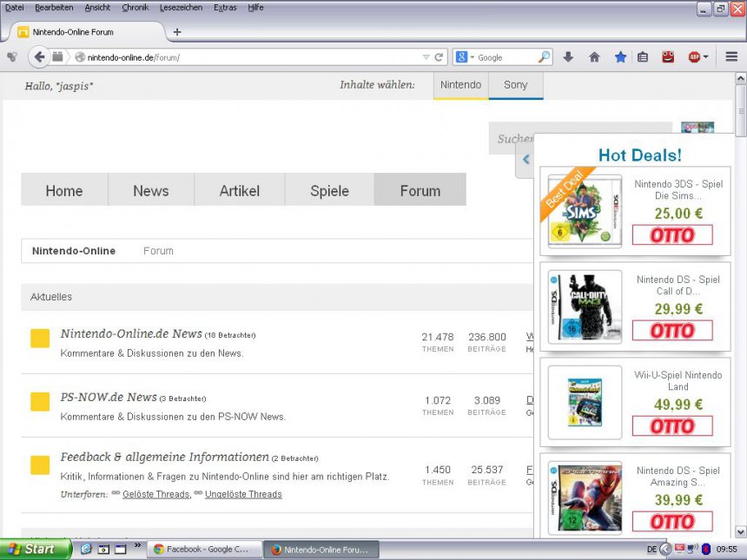Viewport: 747px width, 560px height.
Task: Click the Adblock Plus ABP icon
Action: [x=695, y=57]
